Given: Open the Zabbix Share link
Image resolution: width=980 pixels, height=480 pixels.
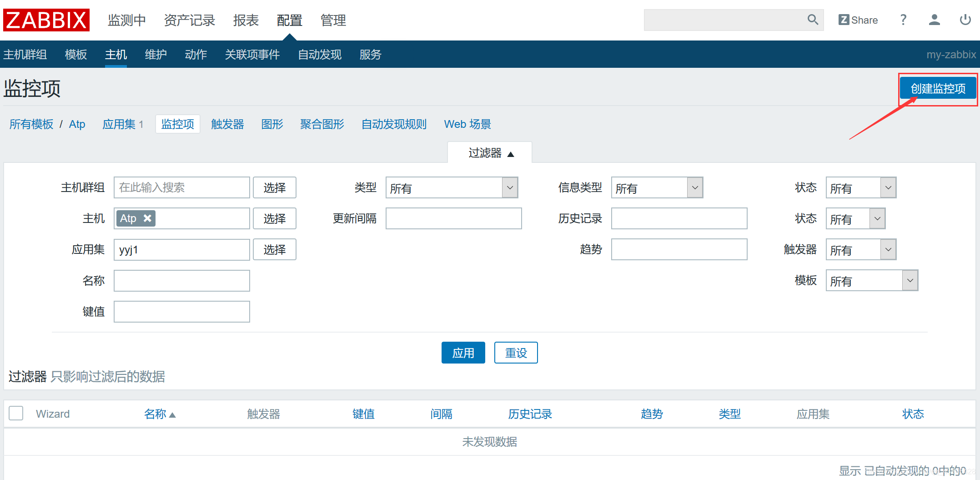Looking at the screenshot, I should (x=858, y=20).
